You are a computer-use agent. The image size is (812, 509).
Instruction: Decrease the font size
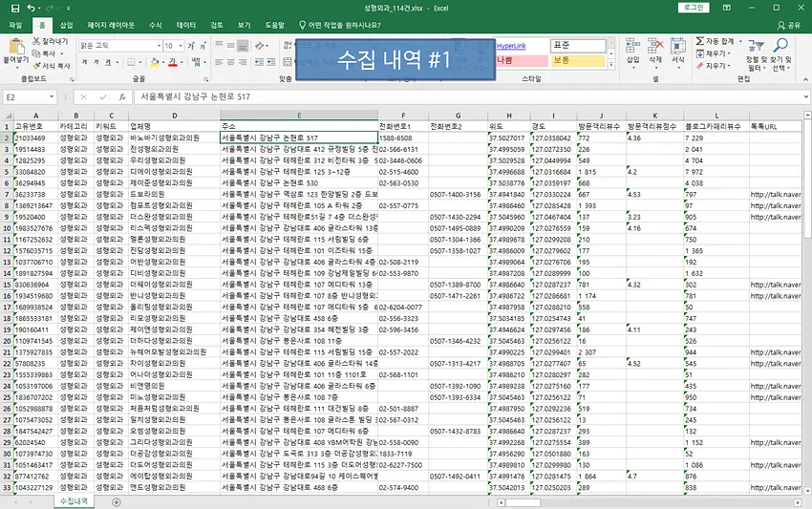[203, 46]
